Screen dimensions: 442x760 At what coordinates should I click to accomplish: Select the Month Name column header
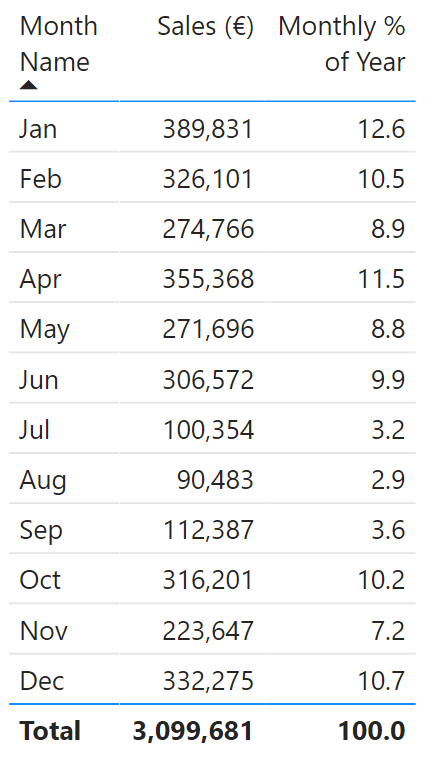[x=59, y=44]
